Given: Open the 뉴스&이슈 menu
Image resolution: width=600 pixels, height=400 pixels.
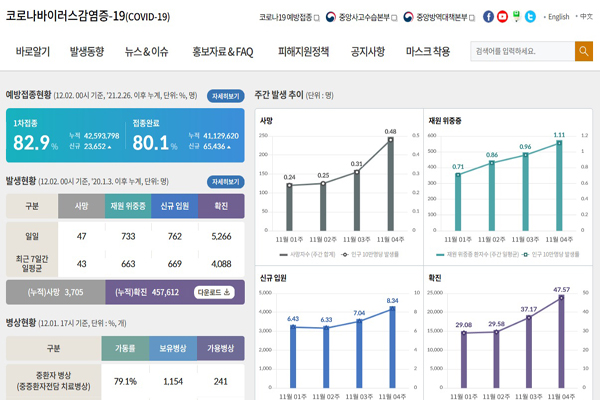Looking at the screenshot, I should click(147, 51).
